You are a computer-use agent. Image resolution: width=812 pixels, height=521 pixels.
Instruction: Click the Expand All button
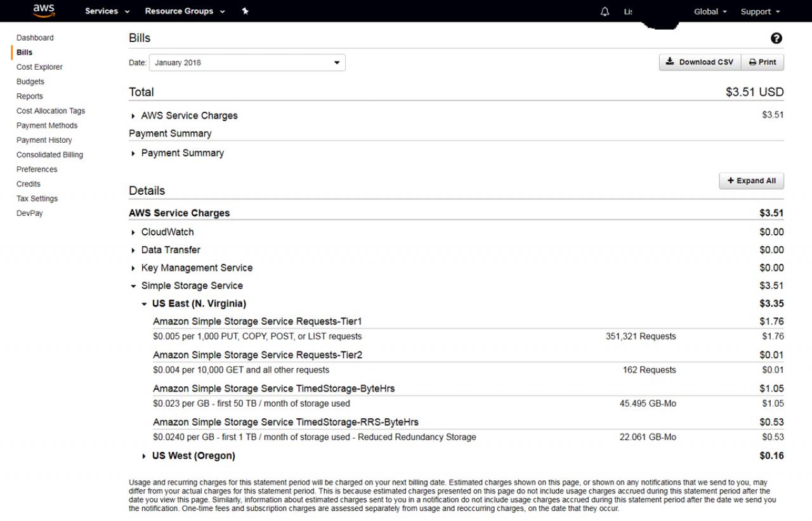click(752, 181)
